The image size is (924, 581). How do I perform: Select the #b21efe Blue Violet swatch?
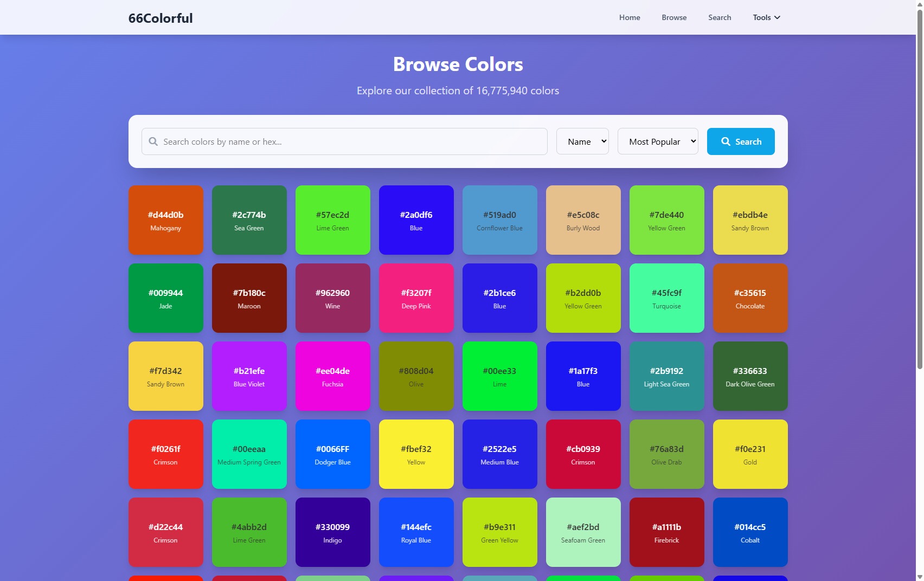[249, 376]
